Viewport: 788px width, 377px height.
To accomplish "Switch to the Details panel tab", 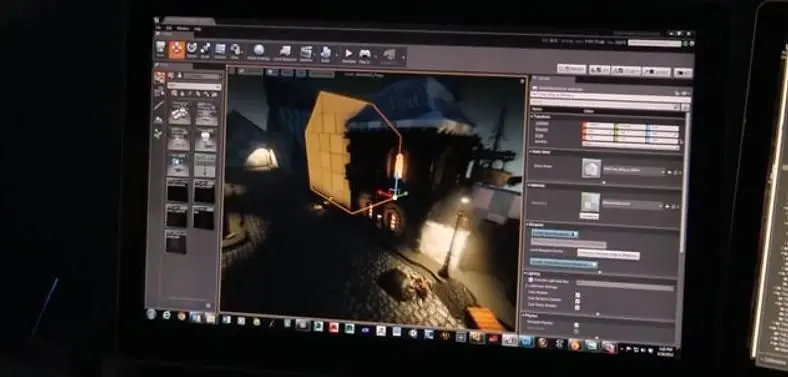I will click(545, 78).
